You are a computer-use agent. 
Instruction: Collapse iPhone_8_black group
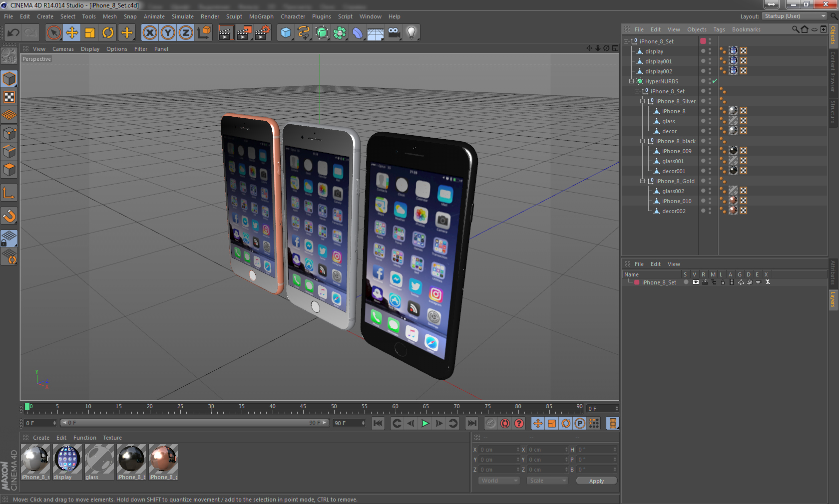point(643,141)
